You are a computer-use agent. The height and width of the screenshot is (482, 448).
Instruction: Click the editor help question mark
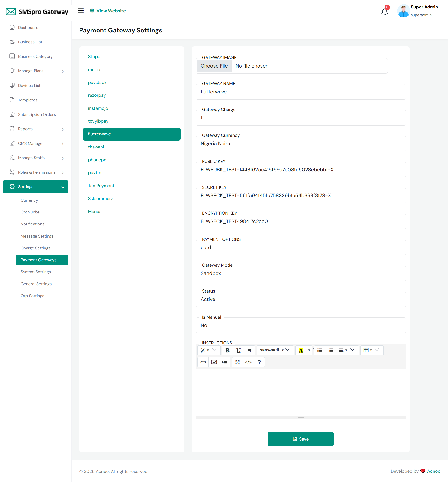[259, 362]
